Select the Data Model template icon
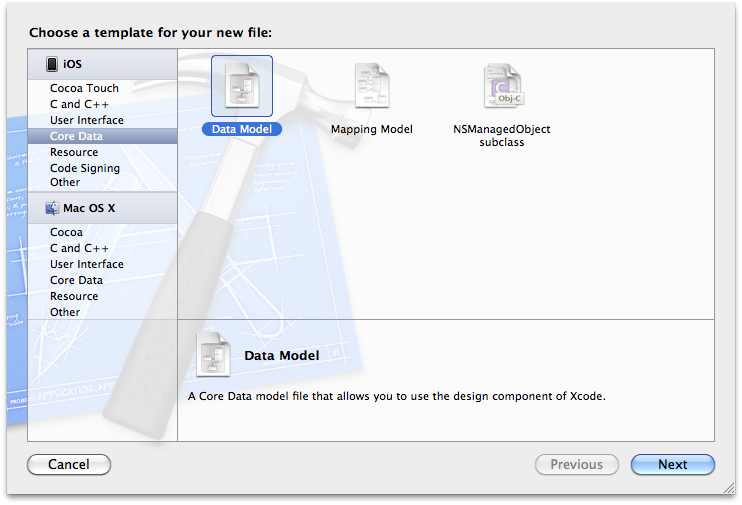 pyautogui.click(x=242, y=86)
